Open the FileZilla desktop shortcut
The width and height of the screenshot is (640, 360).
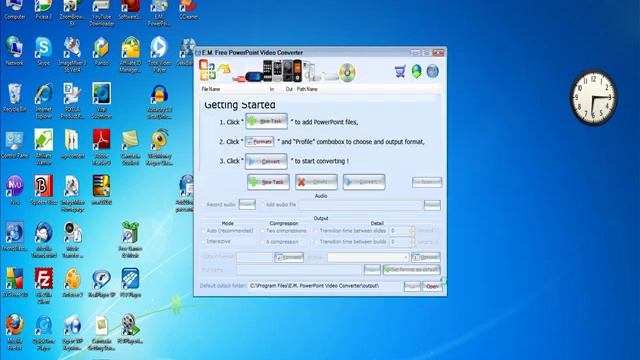click(x=43, y=286)
